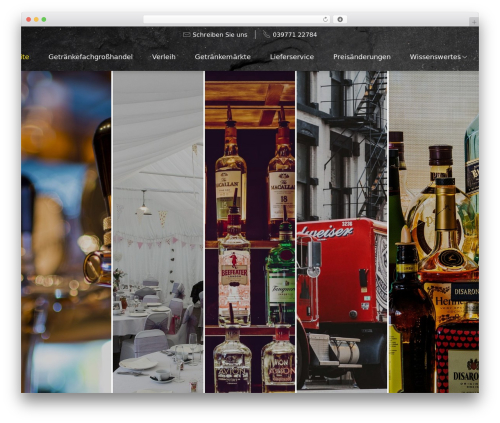The image size is (500, 423).
Task: Select the Disaronno liquor bottles image panel
Action: 434,232
